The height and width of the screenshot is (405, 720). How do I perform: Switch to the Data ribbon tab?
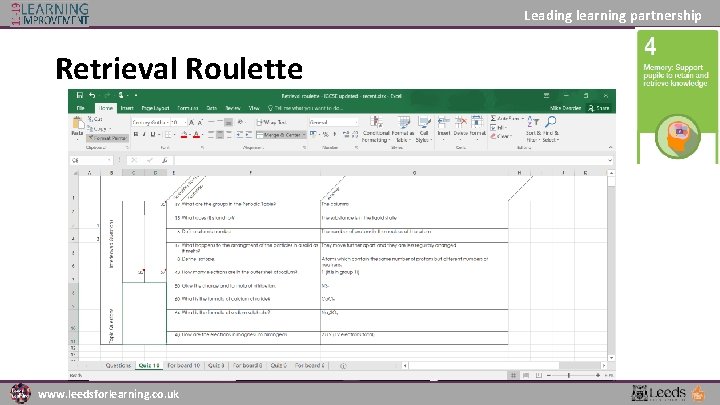point(212,108)
